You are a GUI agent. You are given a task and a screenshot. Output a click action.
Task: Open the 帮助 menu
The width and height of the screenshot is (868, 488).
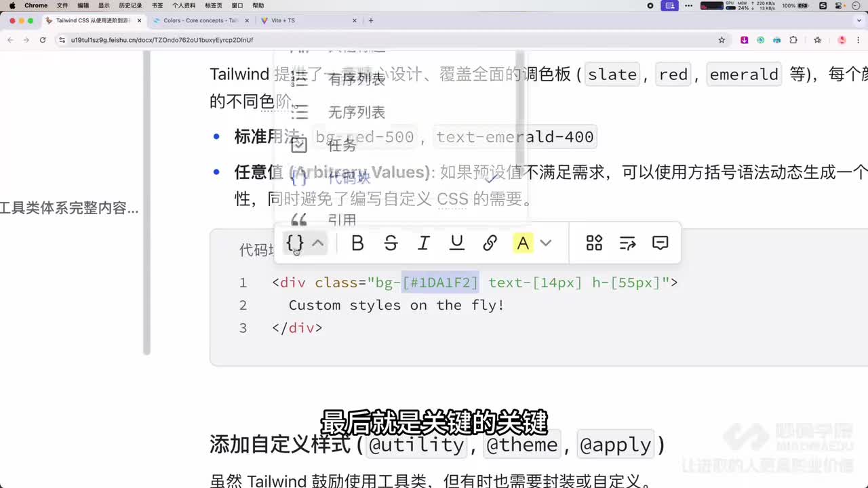pos(258,5)
